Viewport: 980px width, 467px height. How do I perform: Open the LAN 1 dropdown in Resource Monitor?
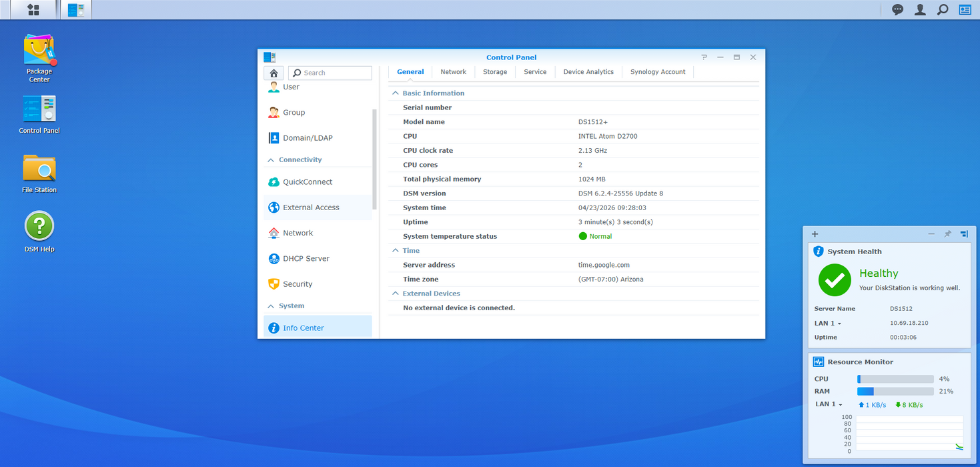(829, 404)
